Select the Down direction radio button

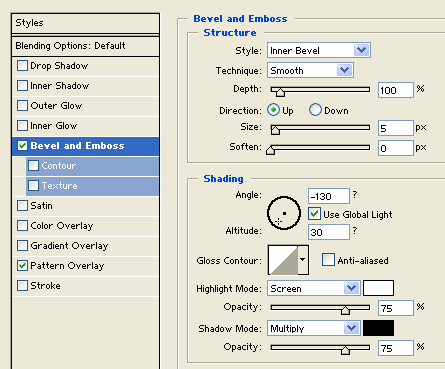click(315, 110)
